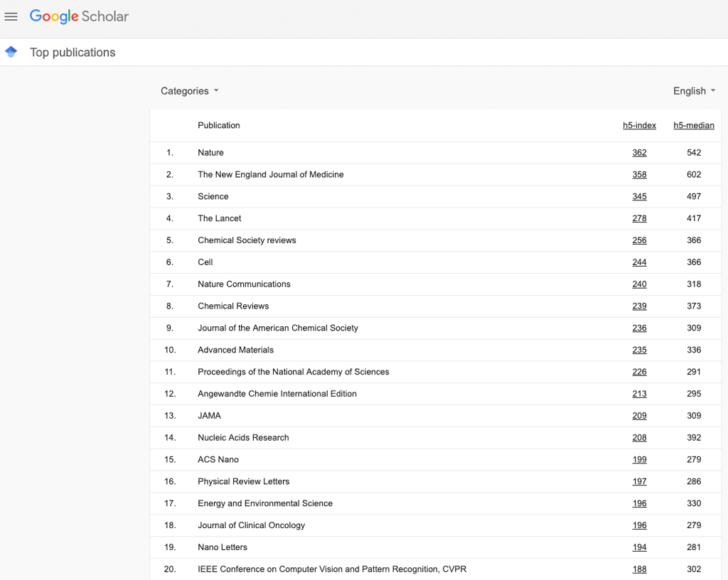
Task: Select Journal of Clinical Oncology text
Action: coord(252,525)
